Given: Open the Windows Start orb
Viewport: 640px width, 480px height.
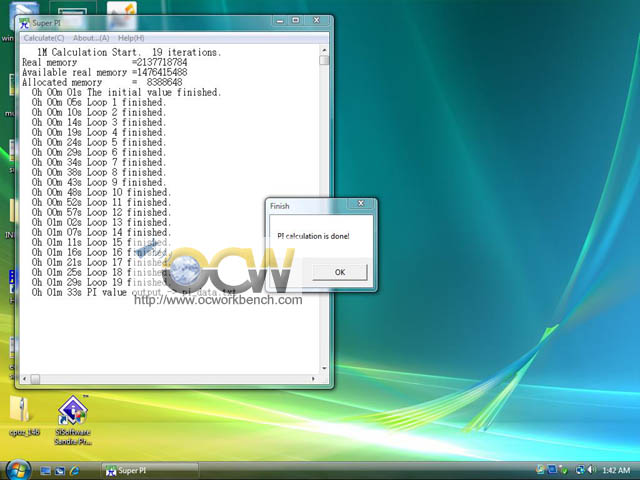Looking at the screenshot, I should click(17, 470).
